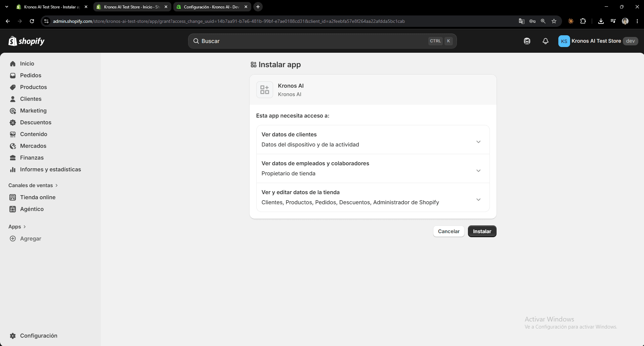The height and width of the screenshot is (346, 644).
Task: Click the orange extension icon in toolbar
Action: [571, 21]
